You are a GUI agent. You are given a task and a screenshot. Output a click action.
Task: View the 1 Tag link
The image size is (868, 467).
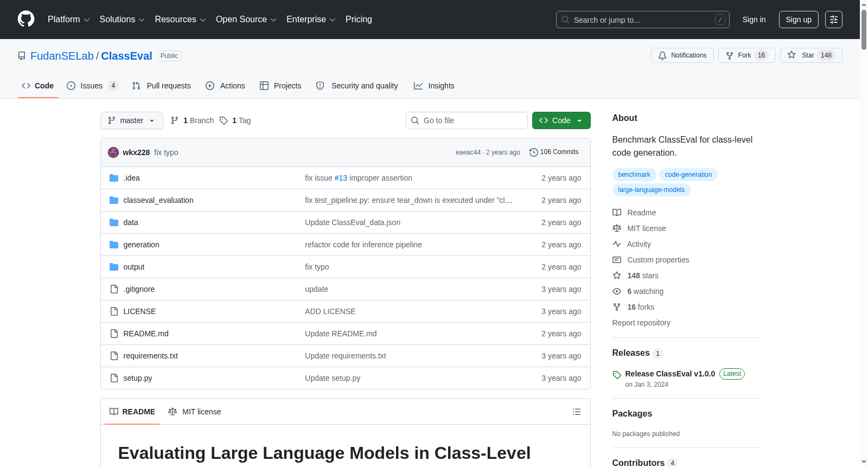tap(235, 120)
